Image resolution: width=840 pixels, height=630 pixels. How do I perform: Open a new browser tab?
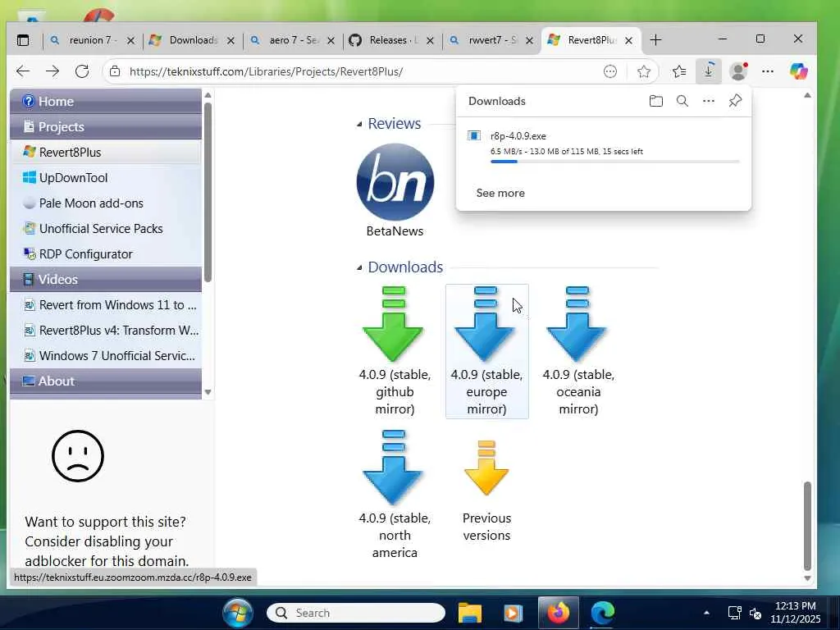tap(655, 40)
